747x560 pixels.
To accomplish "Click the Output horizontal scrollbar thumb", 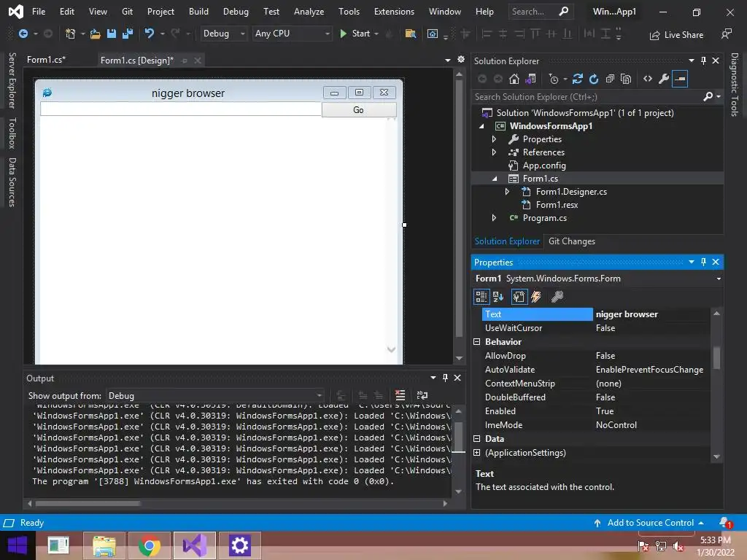I will [88, 503].
